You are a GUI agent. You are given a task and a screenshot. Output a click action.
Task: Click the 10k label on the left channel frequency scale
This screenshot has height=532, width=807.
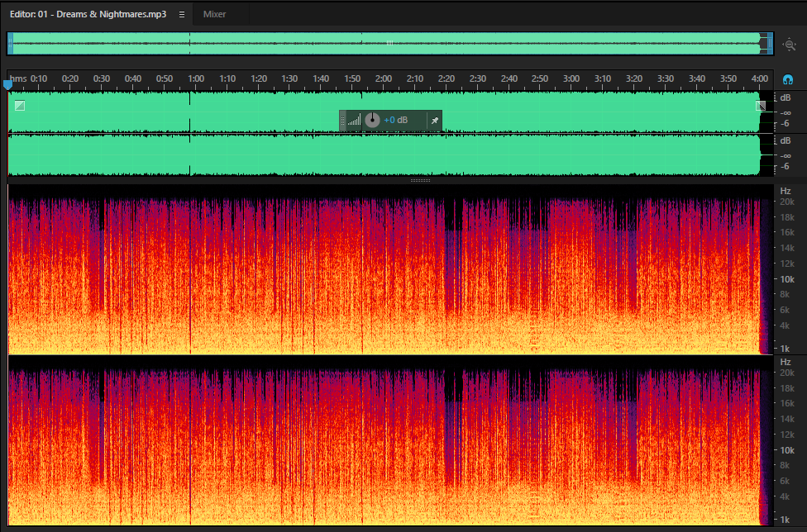787,279
